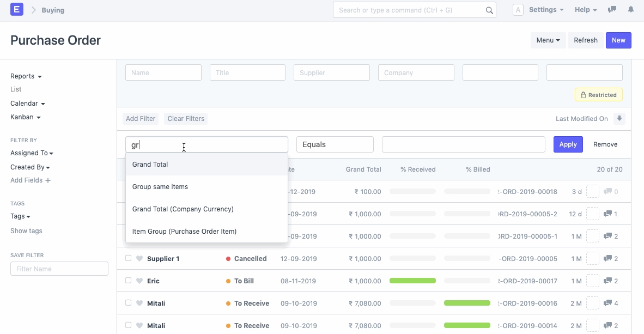Open the Equals condition dropdown
Image resolution: width=644 pixels, height=334 pixels.
[335, 144]
